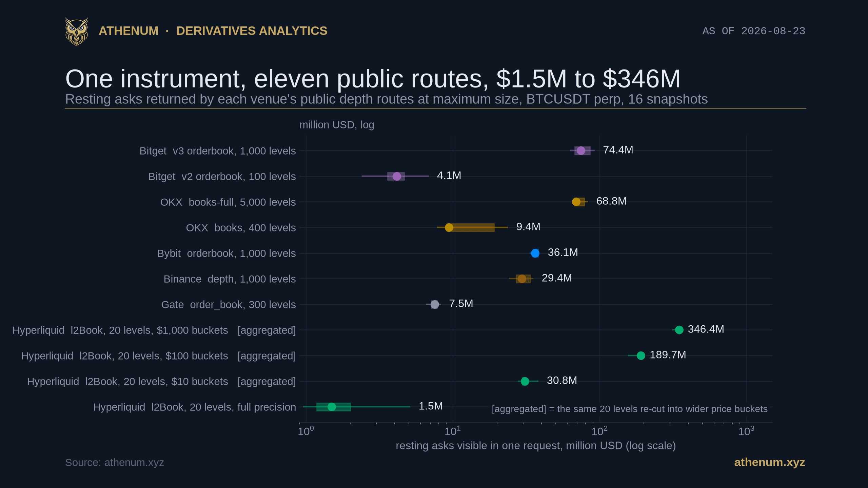This screenshot has height=488, width=868.
Task: Click the 346.4M value label
Action: (x=706, y=329)
